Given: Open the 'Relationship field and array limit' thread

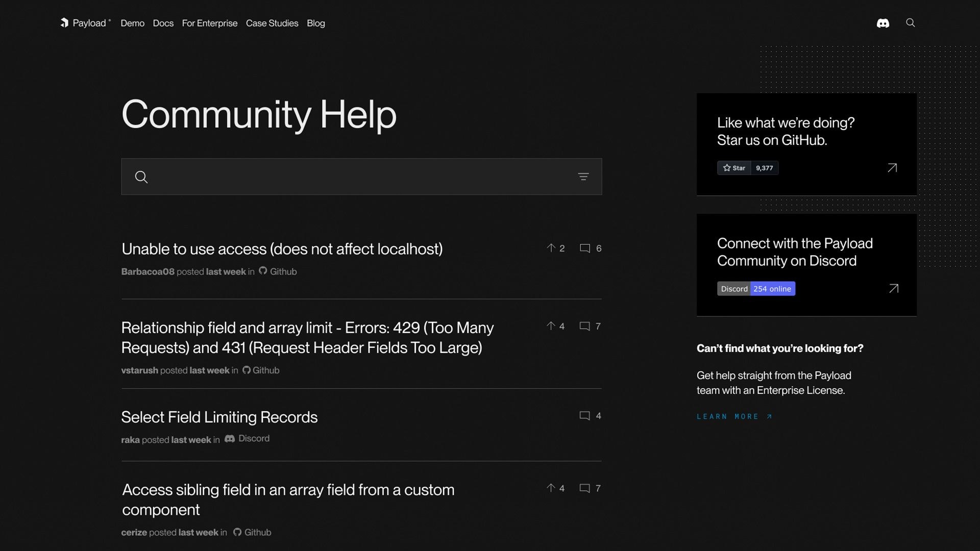Looking at the screenshot, I should tap(307, 337).
